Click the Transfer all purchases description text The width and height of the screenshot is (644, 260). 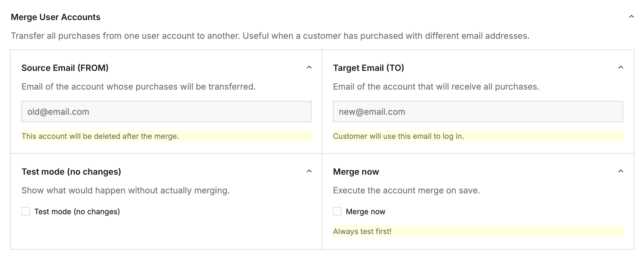[270, 36]
